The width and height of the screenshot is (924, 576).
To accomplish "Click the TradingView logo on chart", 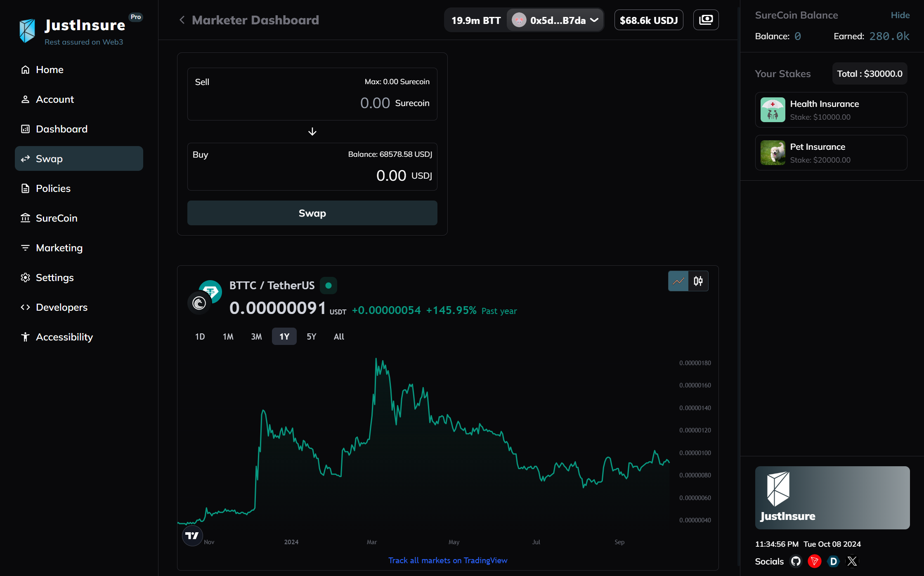I will point(192,536).
